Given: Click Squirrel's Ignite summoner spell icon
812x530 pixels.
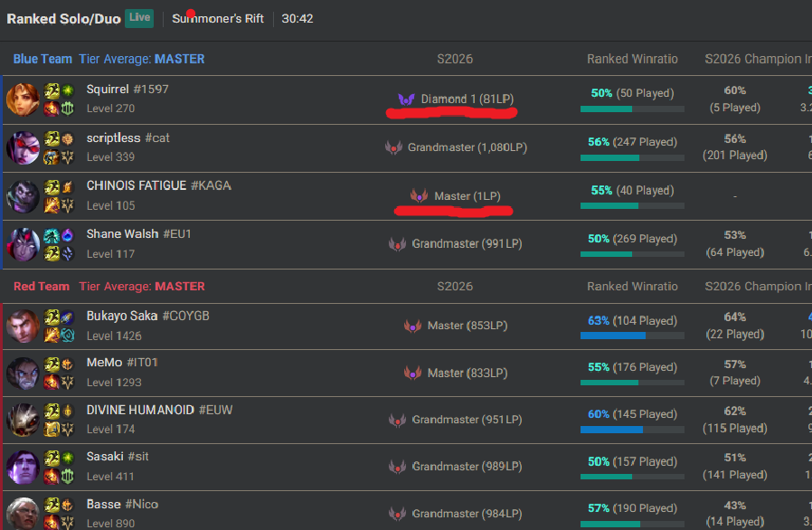Looking at the screenshot, I should pos(52,108).
